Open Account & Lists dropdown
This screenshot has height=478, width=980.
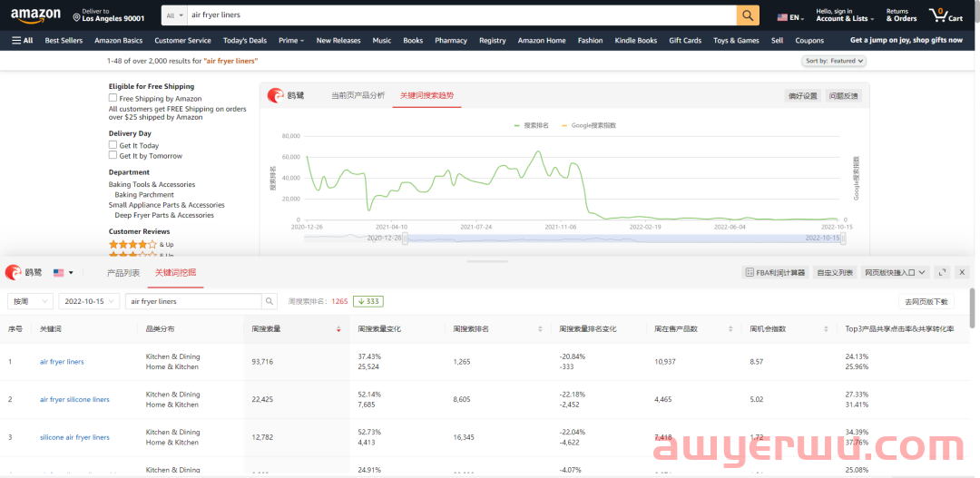tap(845, 15)
